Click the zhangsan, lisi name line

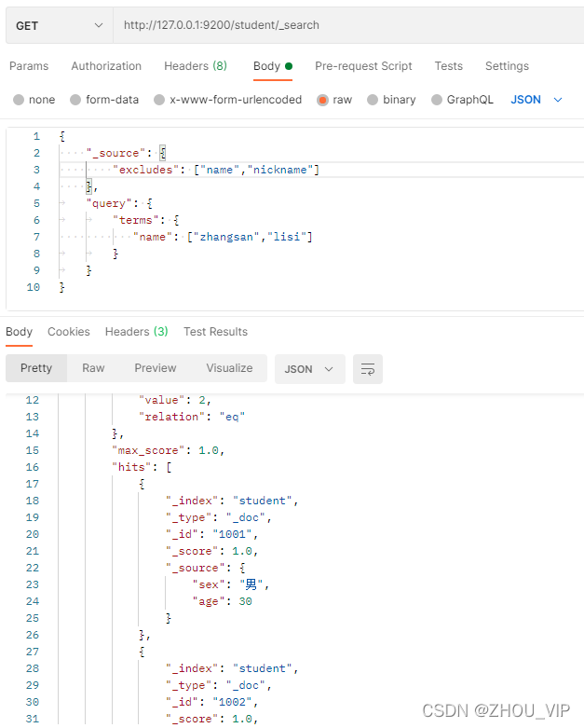pos(223,238)
